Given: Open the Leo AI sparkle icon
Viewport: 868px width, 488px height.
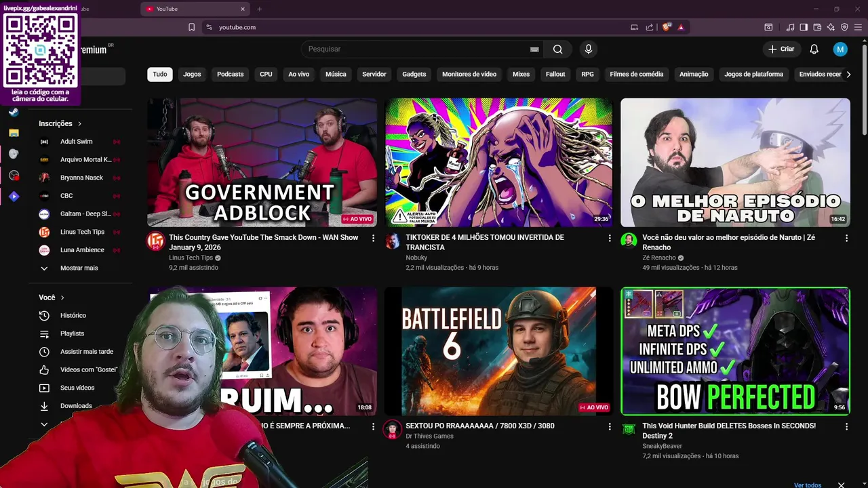Looking at the screenshot, I should [x=831, y=27].
